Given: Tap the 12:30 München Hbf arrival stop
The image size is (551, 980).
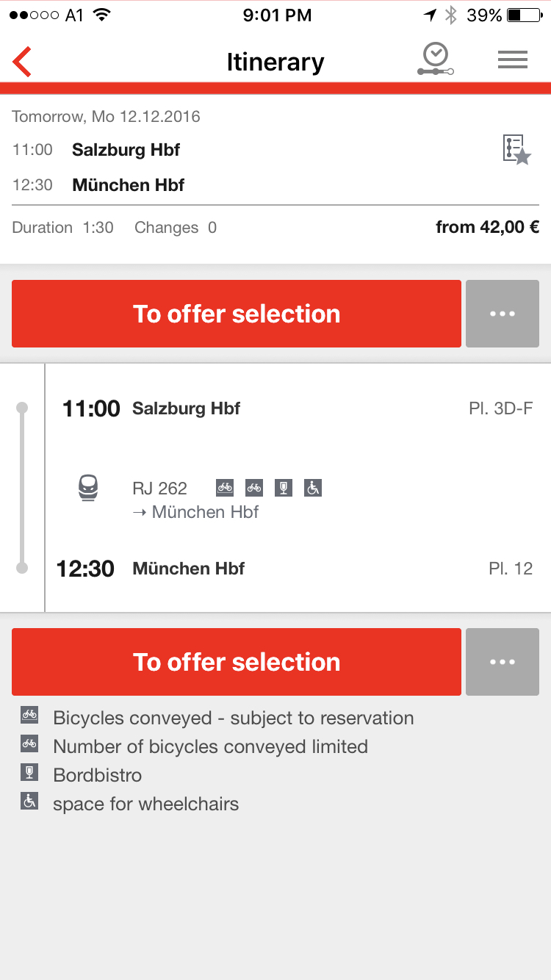Looking at the screenshot, I should (189, 569).
